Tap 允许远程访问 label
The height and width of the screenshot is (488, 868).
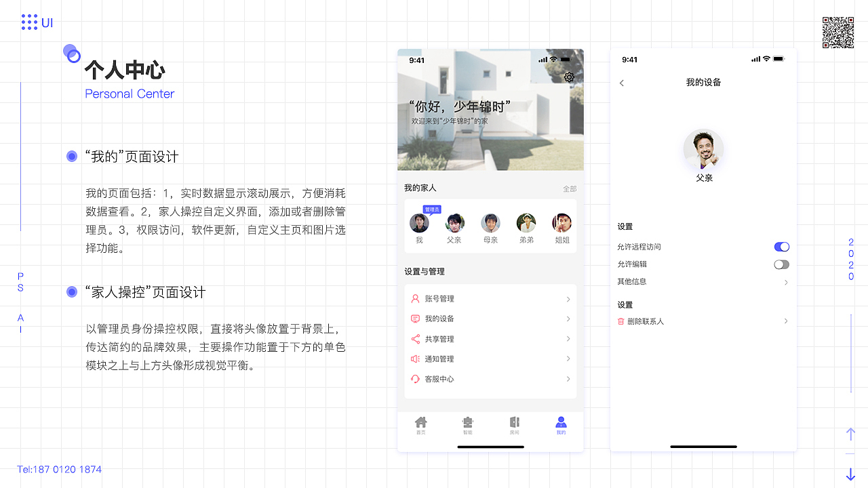[x=639, y=247]
